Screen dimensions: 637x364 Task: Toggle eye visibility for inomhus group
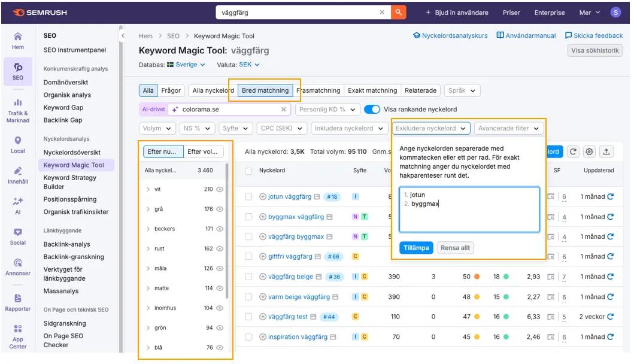[220, 308]
